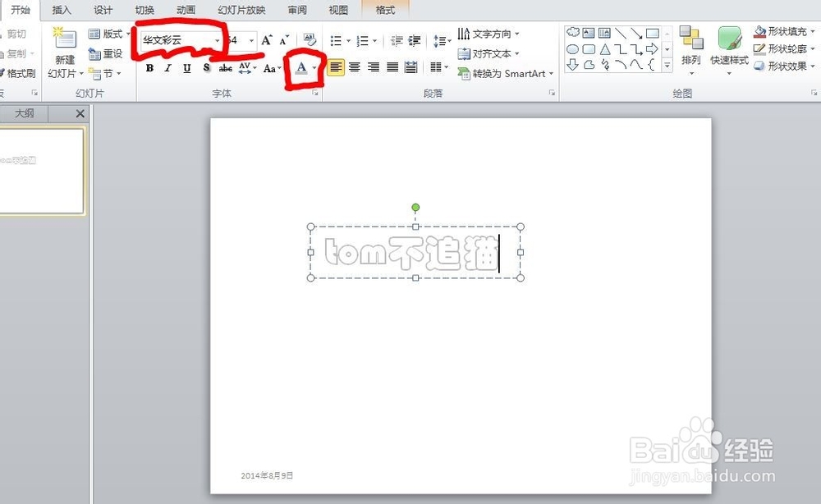Open 形状轮廓 shape outline
821x504 pixels.
(x=784, y=49)
